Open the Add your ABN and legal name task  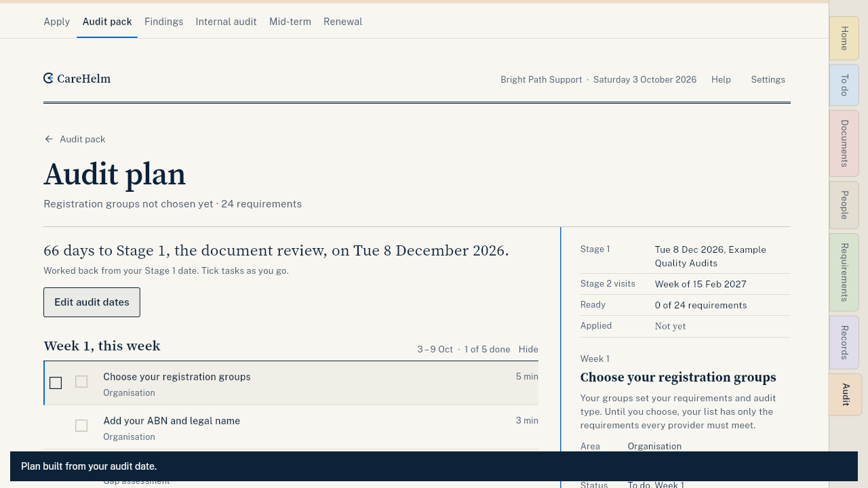[172, 421]
